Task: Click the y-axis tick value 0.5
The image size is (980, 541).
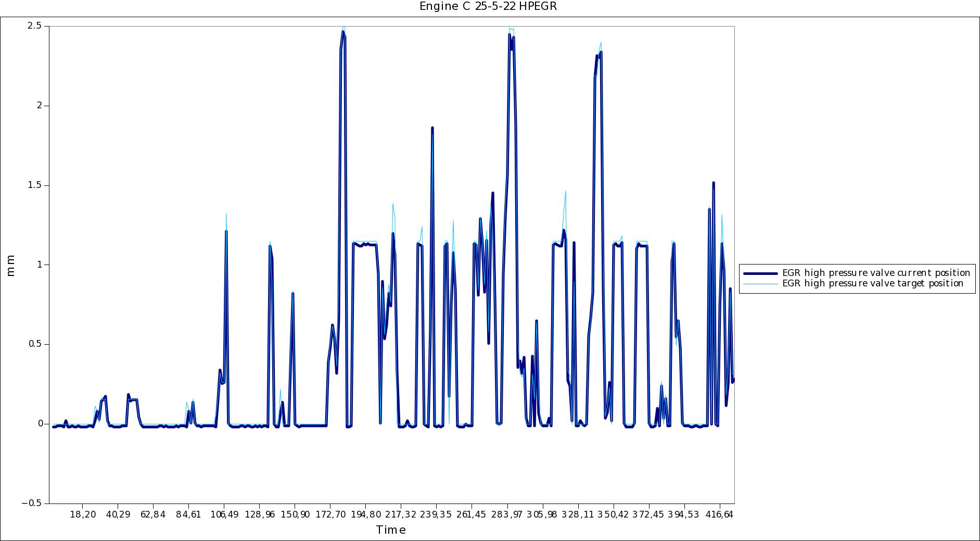Action: (36, 344)
